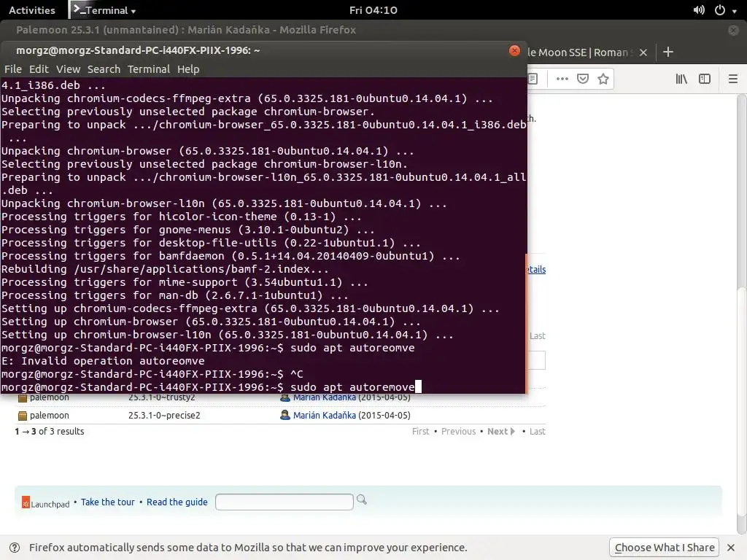Open the Firefox hamburger menu
747x560 pixels.
pos(732,79)
